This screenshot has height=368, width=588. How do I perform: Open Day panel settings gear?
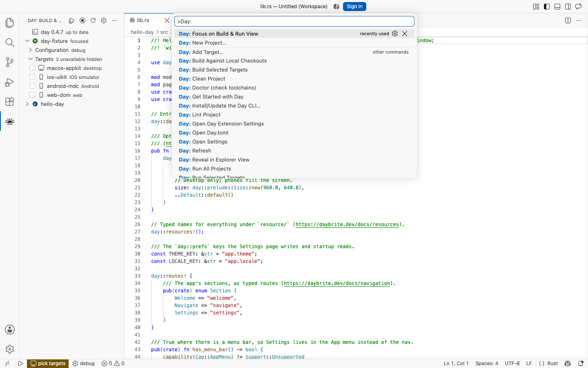(x=104, y=20)
